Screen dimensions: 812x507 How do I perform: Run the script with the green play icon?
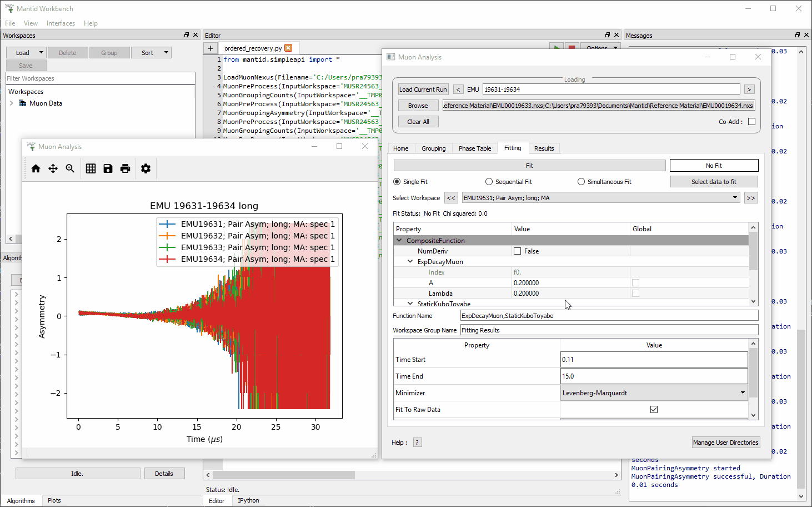557,48
